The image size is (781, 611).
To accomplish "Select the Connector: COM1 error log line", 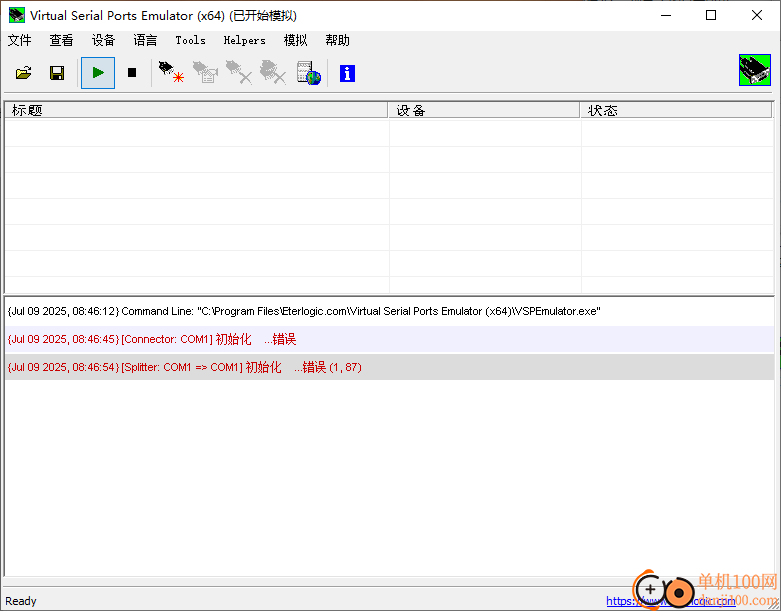I will pos(389,340).
